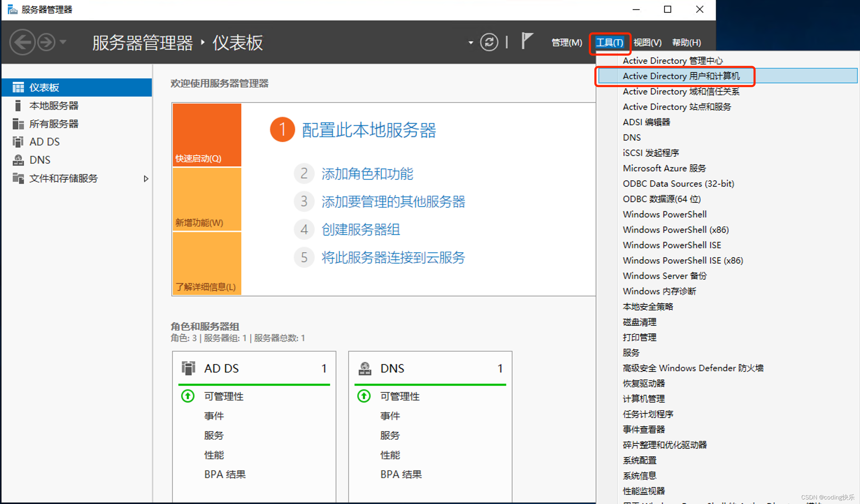
Task: Open notifications via the flag icon
Action: tap(527, 41)
